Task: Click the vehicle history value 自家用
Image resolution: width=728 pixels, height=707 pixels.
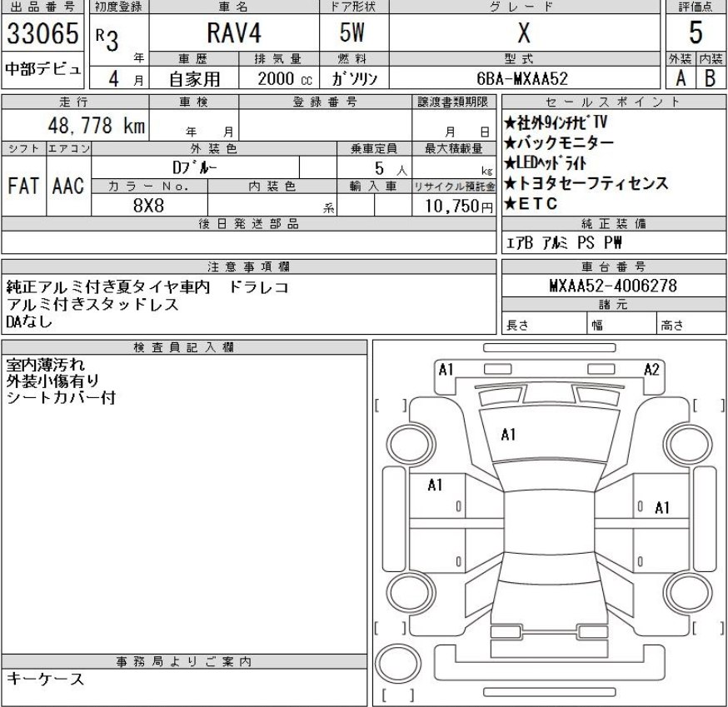Action: (x=194, y=79)
